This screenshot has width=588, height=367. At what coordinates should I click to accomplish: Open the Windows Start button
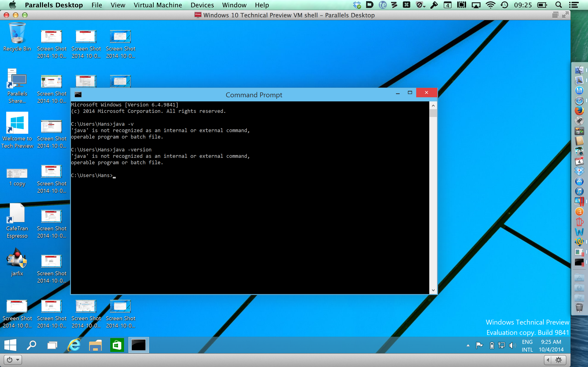(10, 345)
